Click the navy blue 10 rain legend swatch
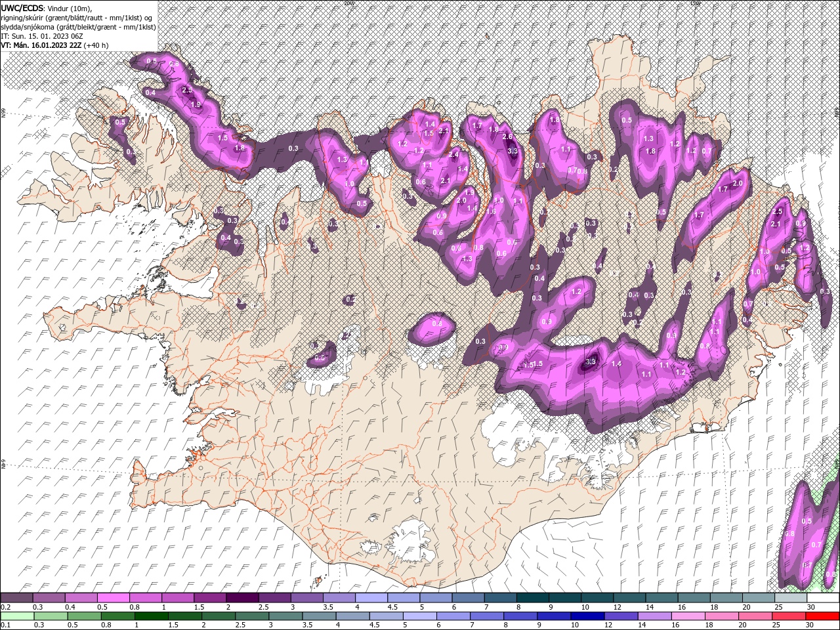This screenshot has height=630, width=840. tap(588, 616)
